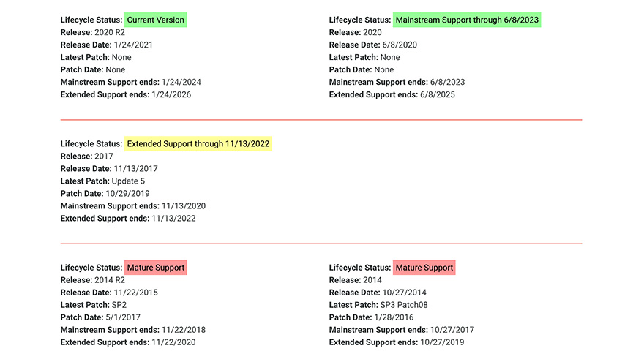The height and width of the screenshot is (362, 644).
Task: Select the Patch Date 5/1/2017 line
Action: click(100, 317)
